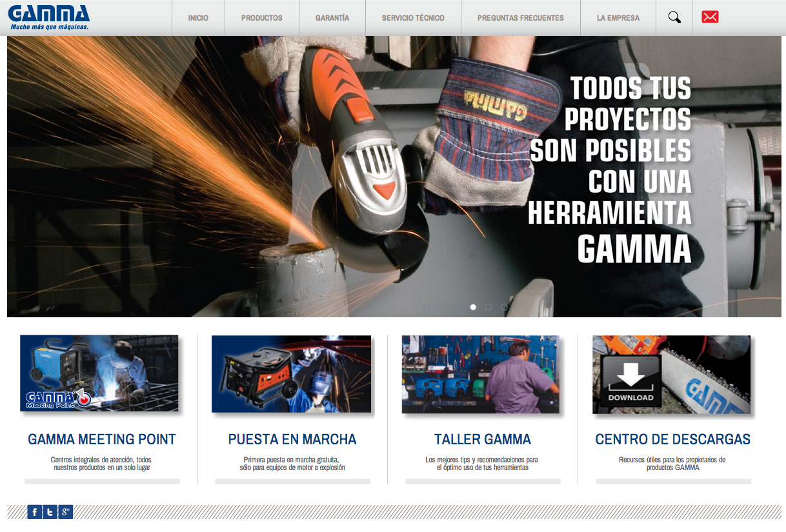Click the red envelope contact icon
Image resolution: width=786 pixels, height=532 pixels.
tap(710, 17)
